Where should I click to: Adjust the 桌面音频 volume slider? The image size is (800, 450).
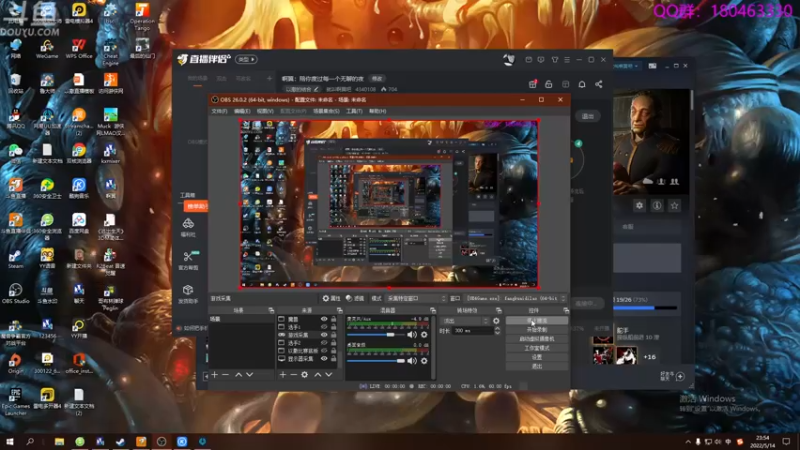point(377,361)
